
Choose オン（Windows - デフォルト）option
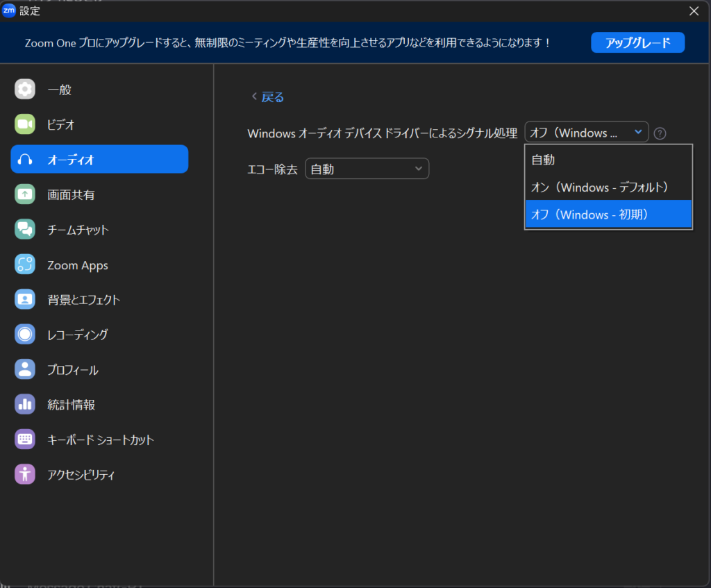608,187
